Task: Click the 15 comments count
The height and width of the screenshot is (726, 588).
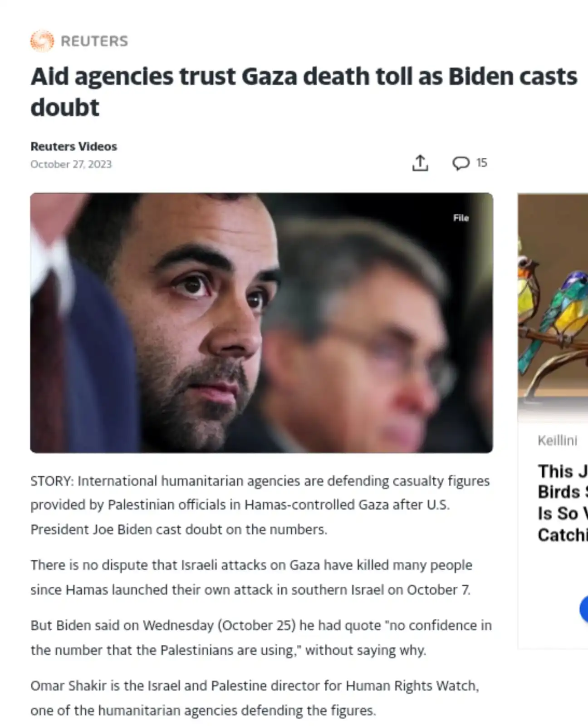Action: (482, 163)
